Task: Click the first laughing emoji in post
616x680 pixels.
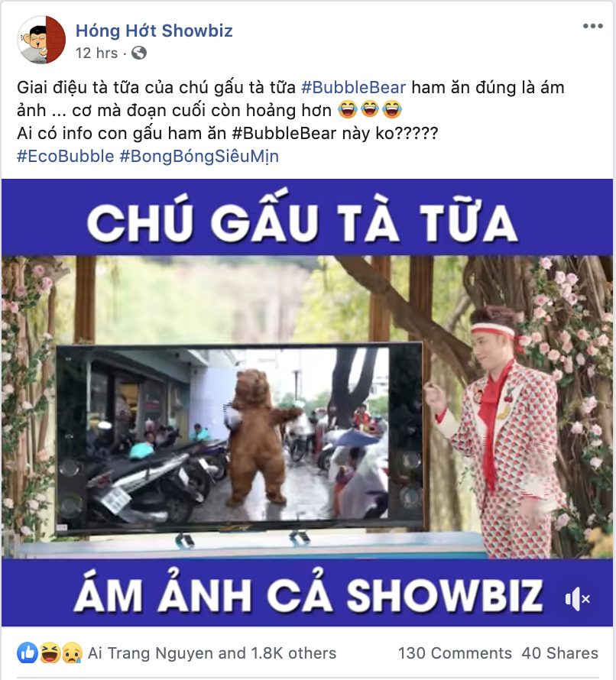Action: (348, 110)
